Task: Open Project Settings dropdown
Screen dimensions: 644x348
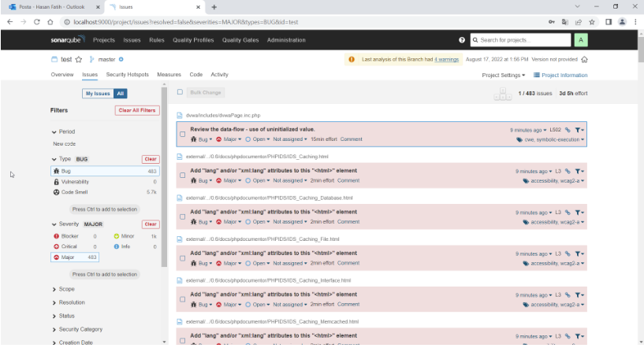Action: (503, 75)
